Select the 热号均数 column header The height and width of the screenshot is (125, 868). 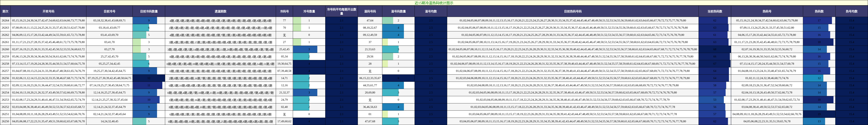click(852, 11)
